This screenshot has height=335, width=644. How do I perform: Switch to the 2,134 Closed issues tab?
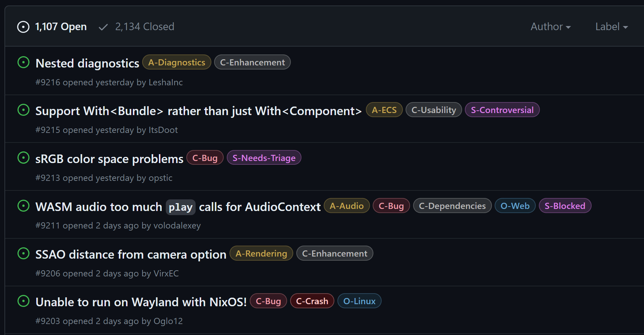point(144,27)
